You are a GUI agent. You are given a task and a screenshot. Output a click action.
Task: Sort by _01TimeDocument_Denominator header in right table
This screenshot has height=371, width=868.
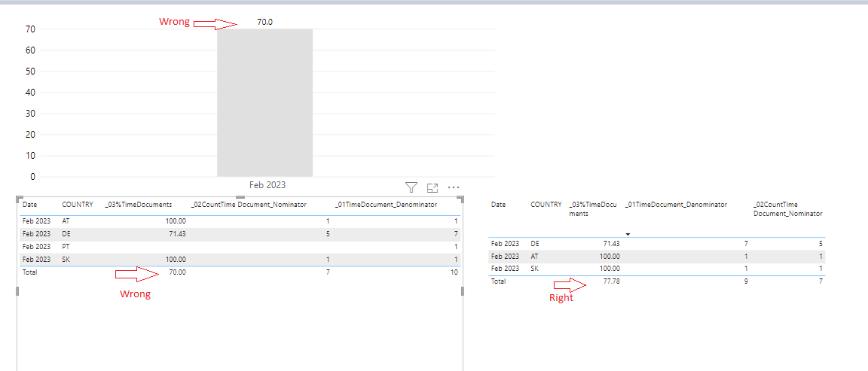(x=675, y=205)
